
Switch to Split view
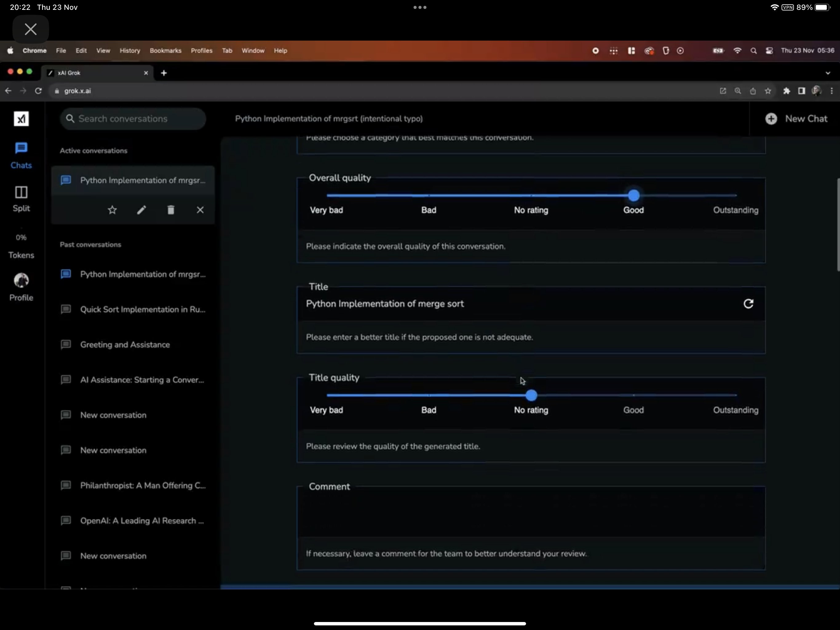(21, 199)
